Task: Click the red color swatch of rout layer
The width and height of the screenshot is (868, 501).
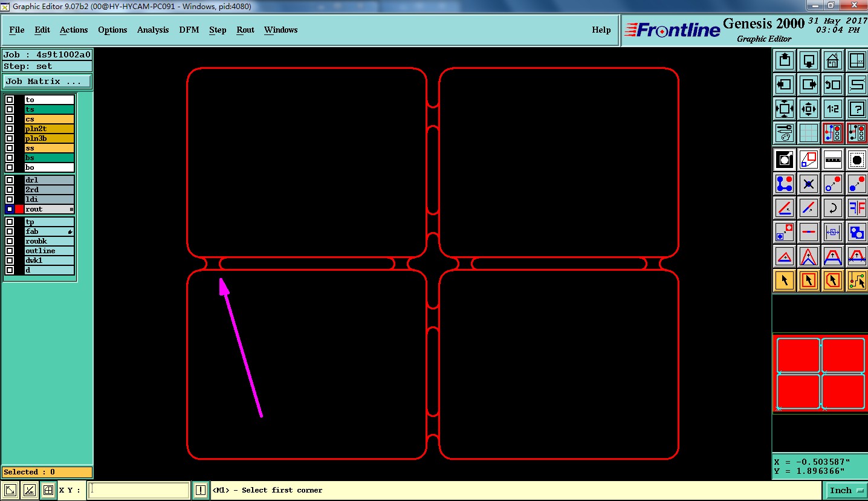Action: [19, 209]
